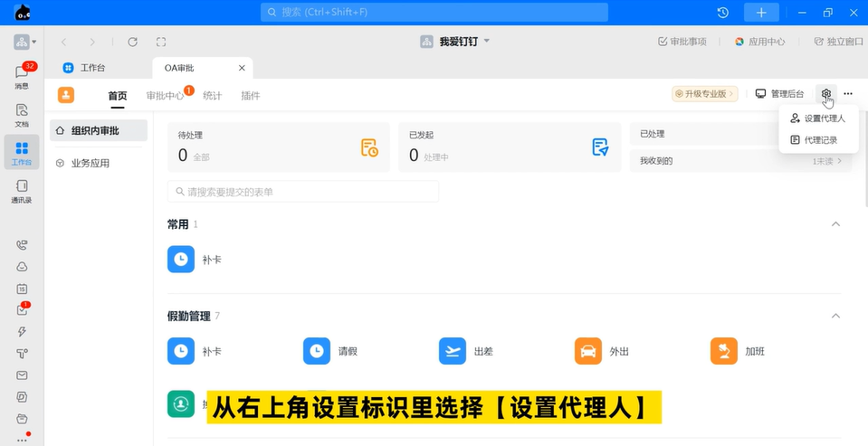Open the 出差 business trip form icon

[453, 351]
